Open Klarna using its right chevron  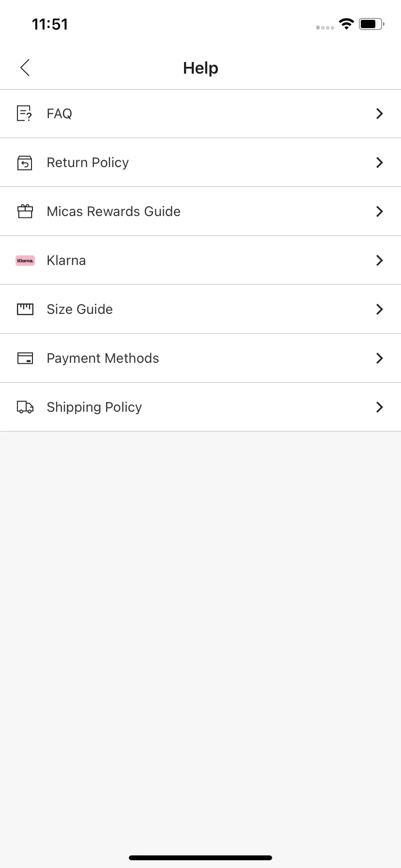click(x=380, y=260)
